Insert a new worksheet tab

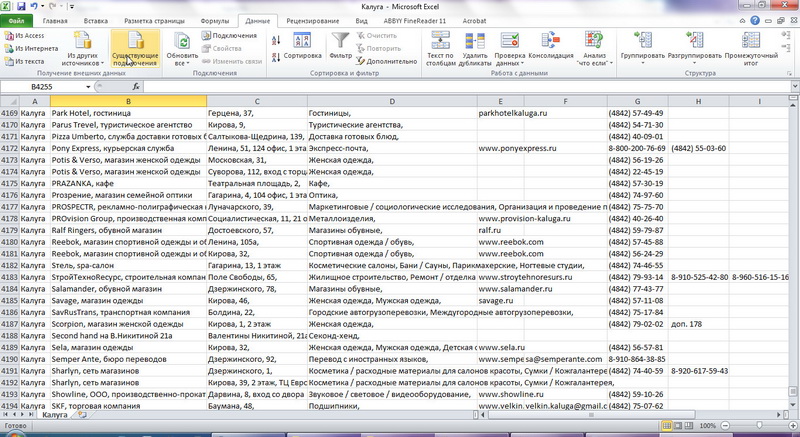click(82, 415)
